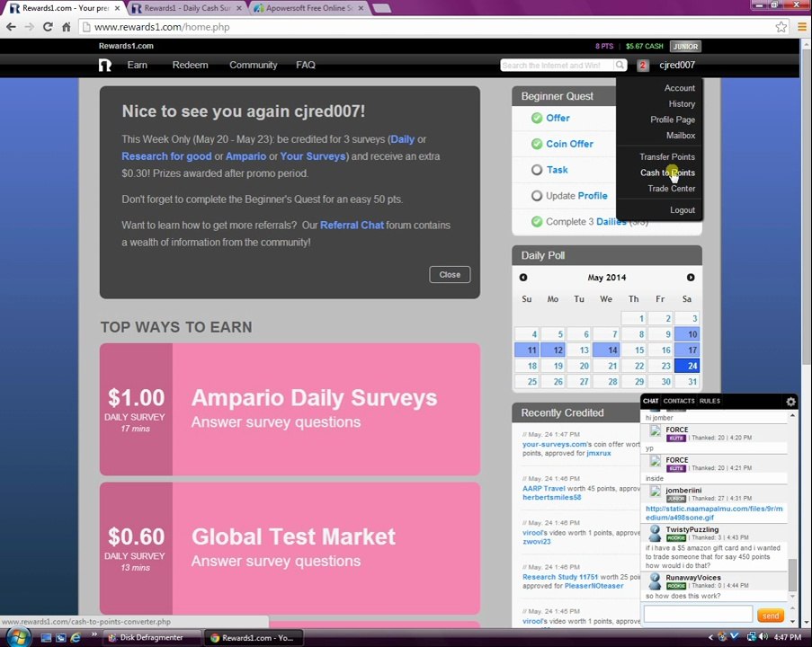The image size is (812, 647).
Task: Click the Task quest circle
Action: point(537,170)
